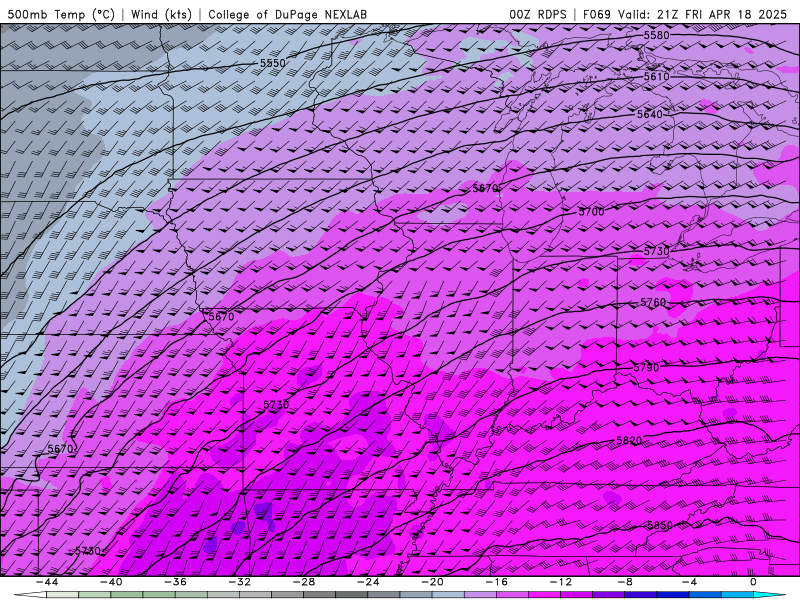Click the 5550 height contour label
Screen dimensions: 800x600
point(272,63)
